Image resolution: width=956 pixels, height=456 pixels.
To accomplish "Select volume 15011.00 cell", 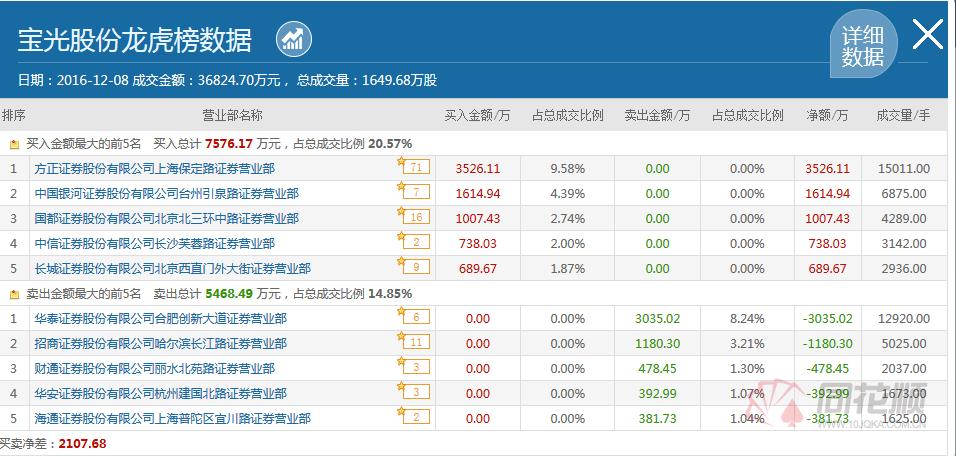I will pyautogui.click(x=904, y=169).
